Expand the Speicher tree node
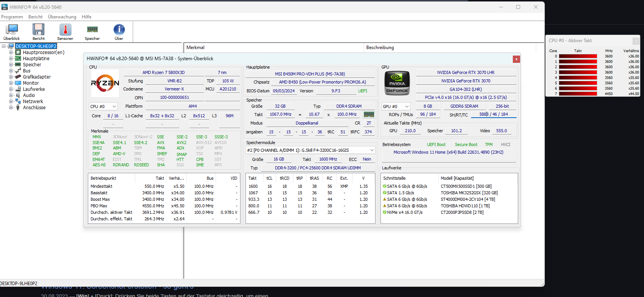644x297 pixels. (x=11, y=65)
